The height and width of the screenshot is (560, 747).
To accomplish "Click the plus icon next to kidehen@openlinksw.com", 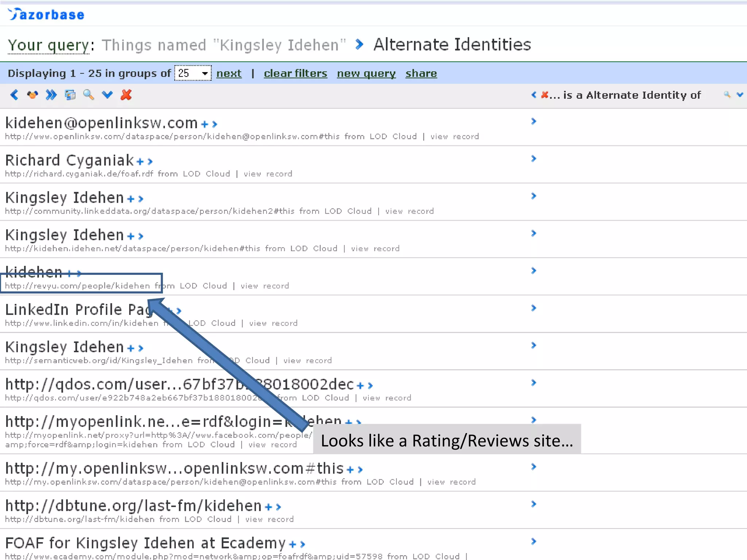I will [x=205, y=124].
